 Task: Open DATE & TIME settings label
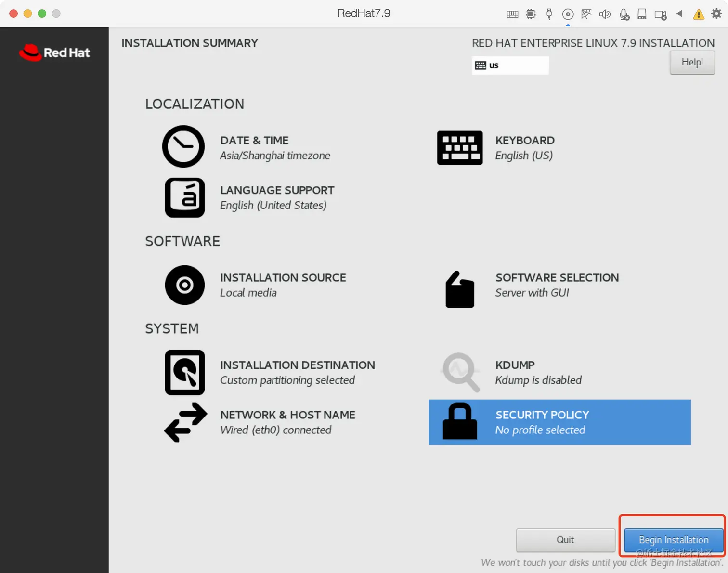point(254,141)
